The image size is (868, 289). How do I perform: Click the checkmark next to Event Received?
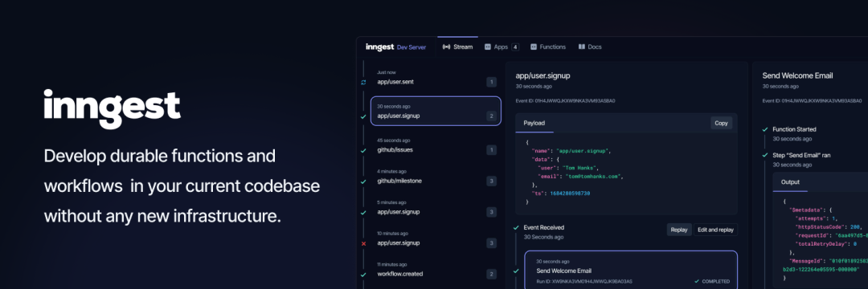pos(517,227)
